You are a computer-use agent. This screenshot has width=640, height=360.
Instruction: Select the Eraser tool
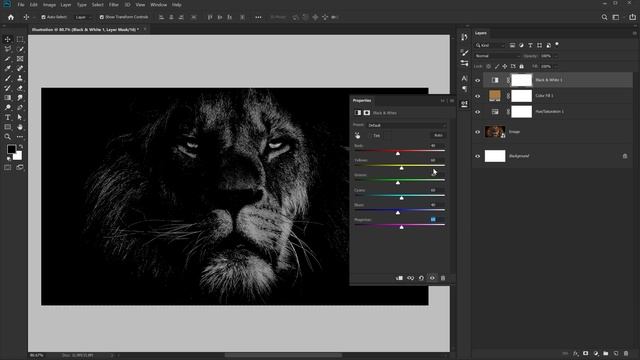pyautogui.click(x=20, y=88)
